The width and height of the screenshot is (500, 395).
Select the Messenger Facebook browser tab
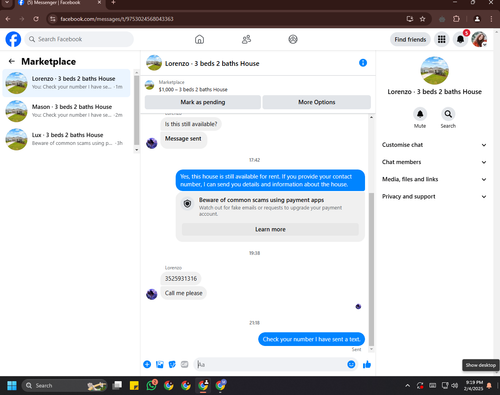pos(59,3)
